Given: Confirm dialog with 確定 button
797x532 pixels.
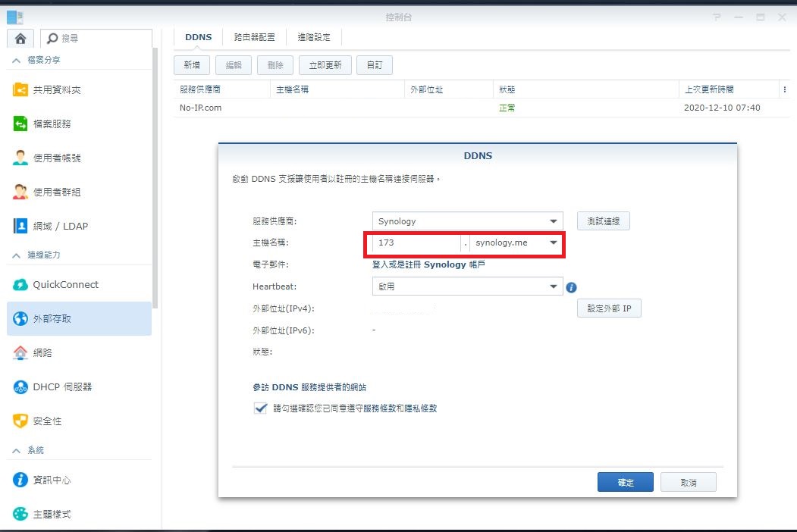Looking at the screenshot, I should (x=625, y=482).
